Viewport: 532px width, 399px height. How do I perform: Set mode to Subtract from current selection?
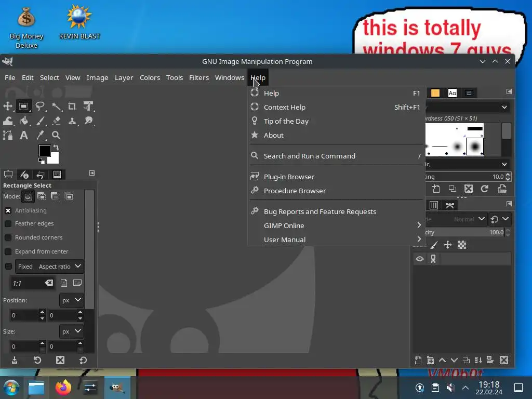[x=55, y=196]
